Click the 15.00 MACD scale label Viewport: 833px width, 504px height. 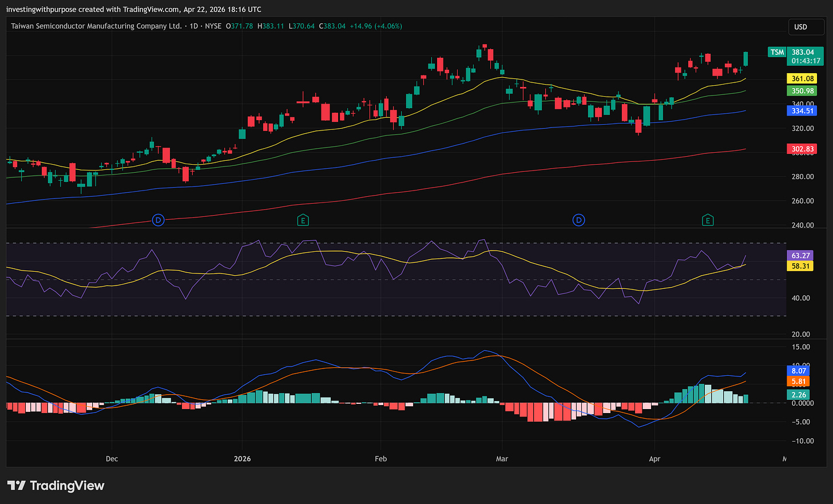pos(801,347)
